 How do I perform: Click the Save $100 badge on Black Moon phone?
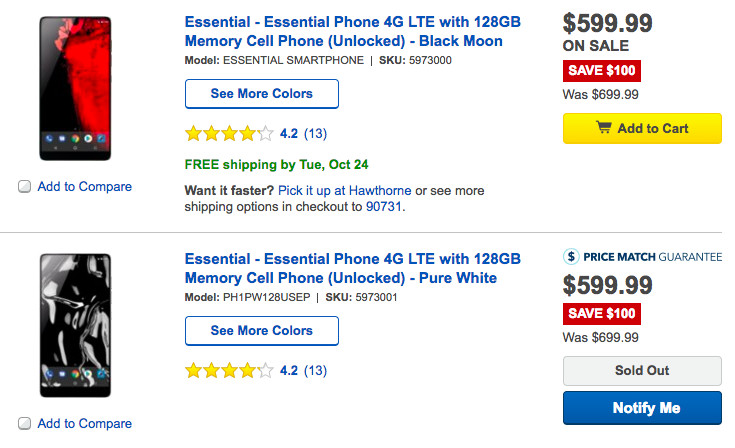pos(602,71)
